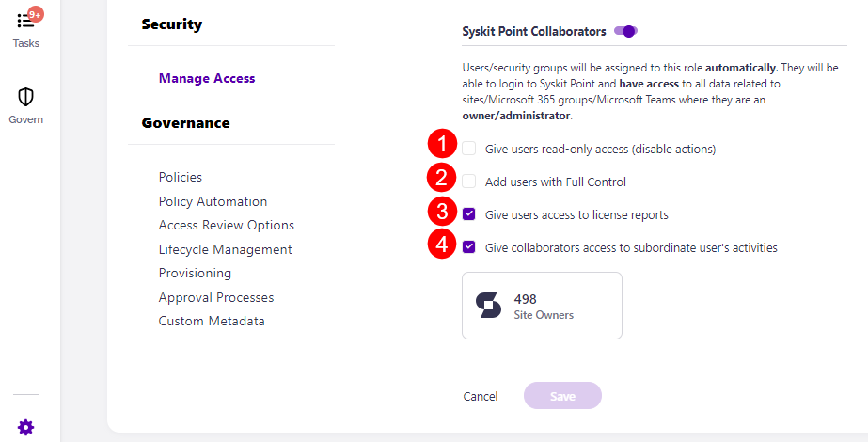Screen dimensions: 868x442
Task: Uncheck access to subordinate user's activities
Action: click(469, 247)
